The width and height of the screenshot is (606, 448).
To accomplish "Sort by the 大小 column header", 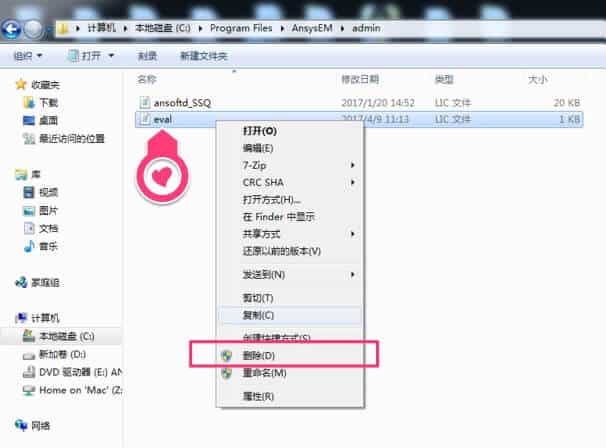I will (x=538, y=80).
